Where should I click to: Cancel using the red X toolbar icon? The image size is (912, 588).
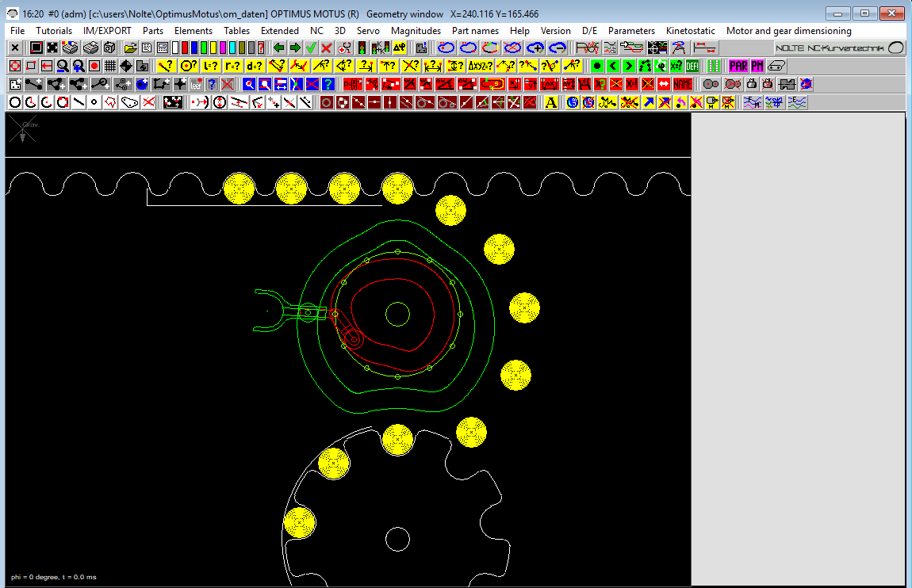329,48
